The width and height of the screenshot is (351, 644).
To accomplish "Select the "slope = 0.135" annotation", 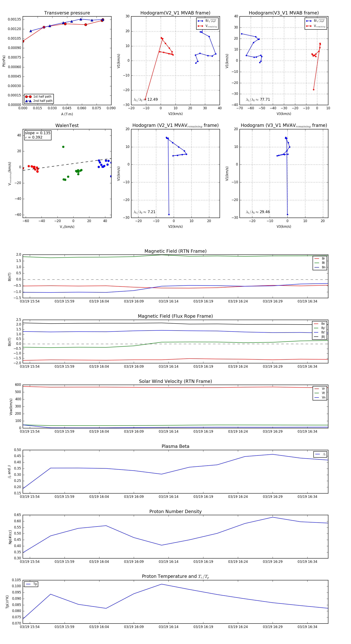I will point(37,133).
